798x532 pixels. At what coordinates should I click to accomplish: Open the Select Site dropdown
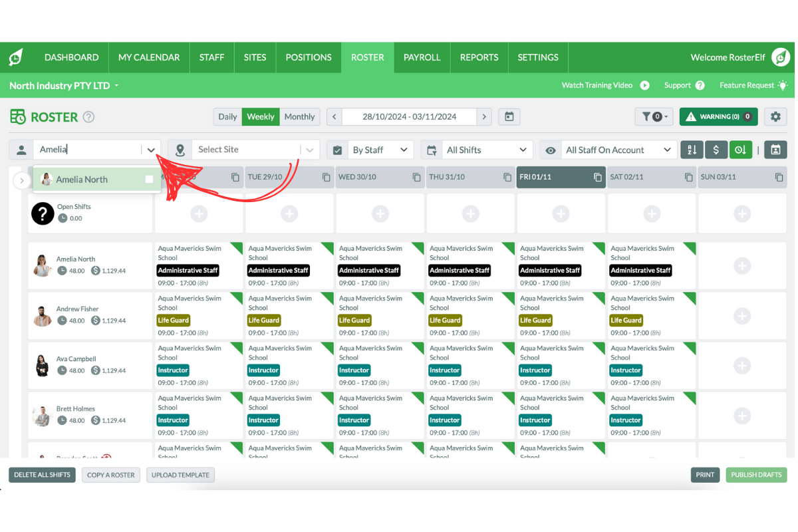(255, 150)
